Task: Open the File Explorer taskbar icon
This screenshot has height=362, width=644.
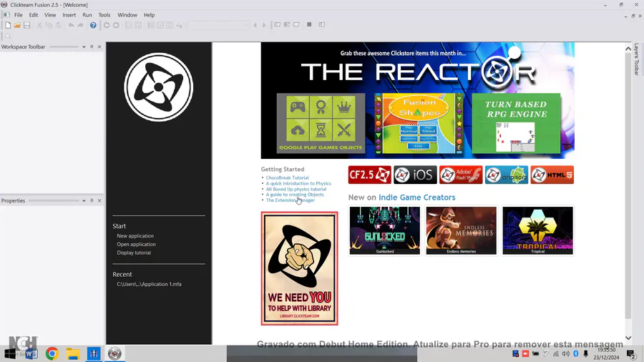Action: [73, 353]
